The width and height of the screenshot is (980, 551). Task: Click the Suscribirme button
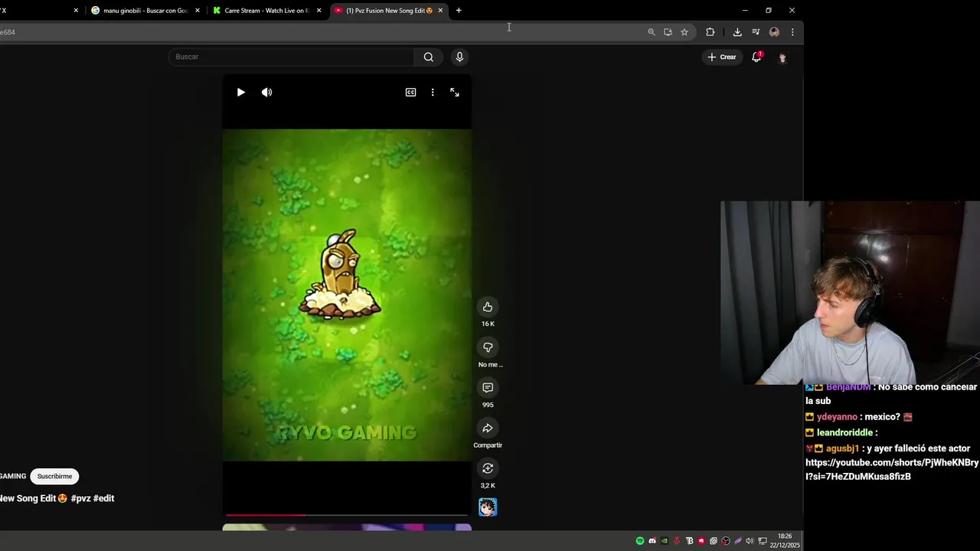(x=54, y=476)
